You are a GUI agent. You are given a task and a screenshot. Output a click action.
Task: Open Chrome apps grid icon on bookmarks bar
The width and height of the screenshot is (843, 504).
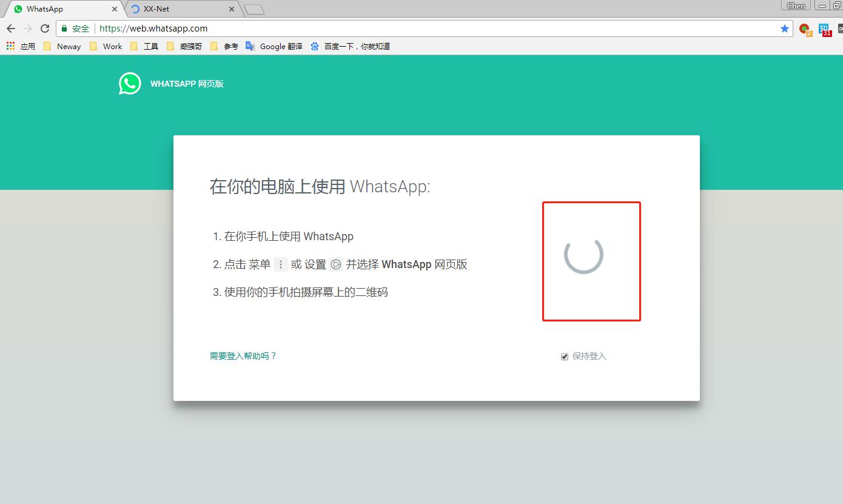click(x=10, y=45)
